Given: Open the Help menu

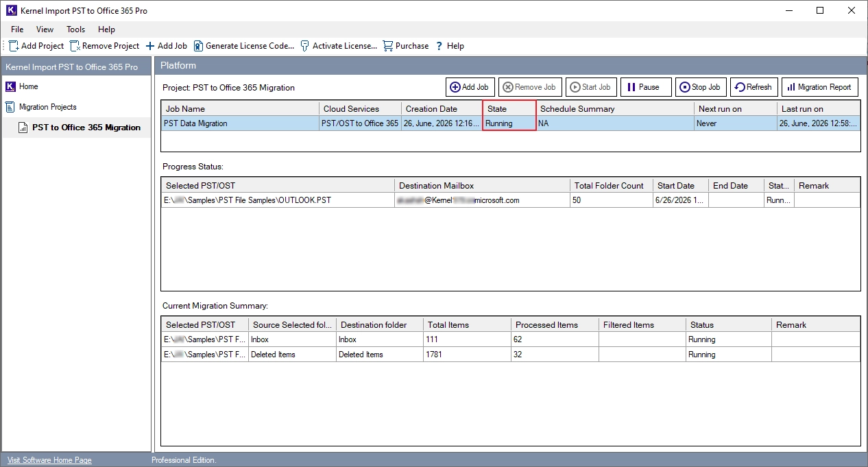Looking at the screenshot, I should point(106,29).
